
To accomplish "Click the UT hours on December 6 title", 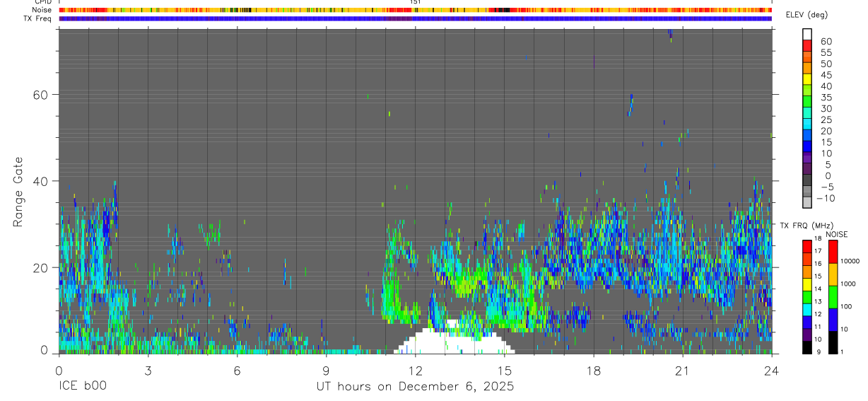I will pyautogui.click(x=415, y=387).
